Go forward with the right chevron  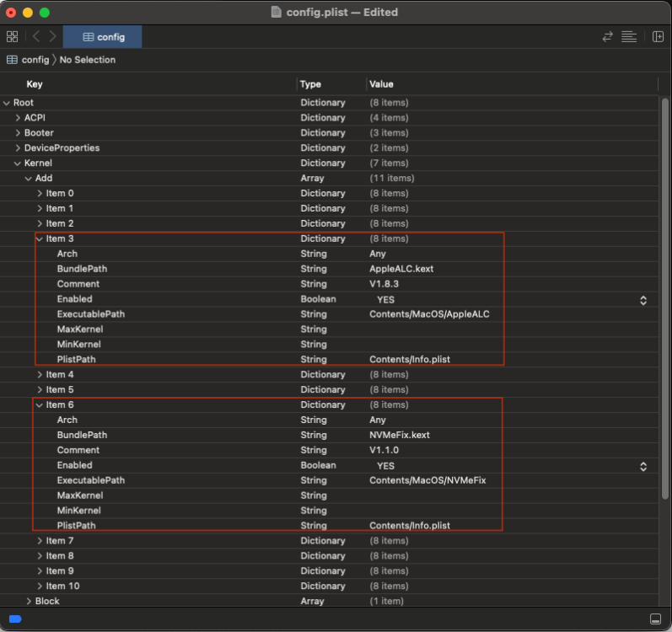[x=52, y=37]
